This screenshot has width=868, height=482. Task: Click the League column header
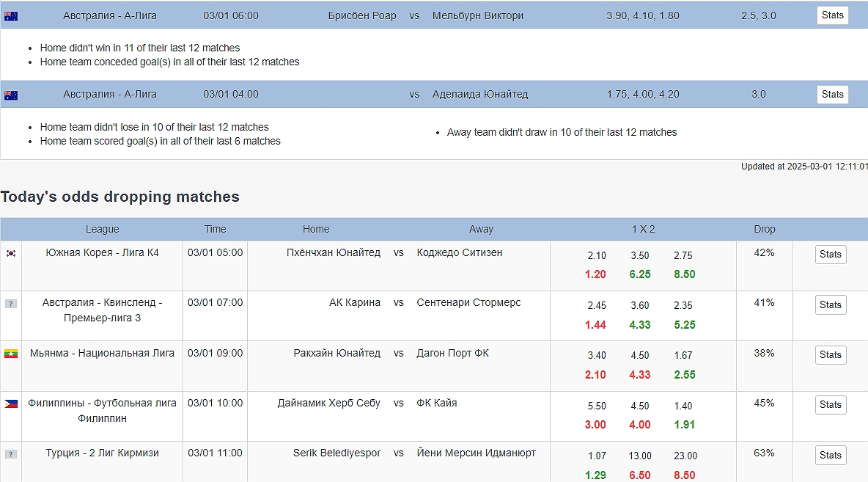102,229
